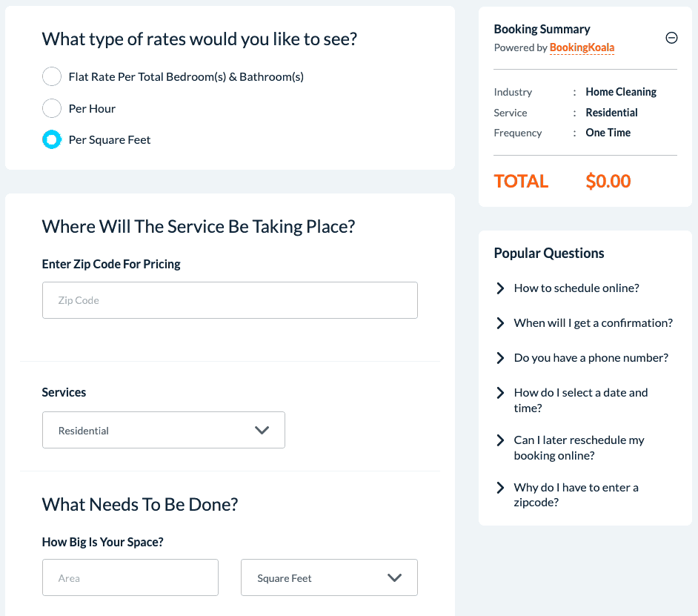Expand 'How to schedule online?' question
The image size is (698, 616).
[576, 288]
